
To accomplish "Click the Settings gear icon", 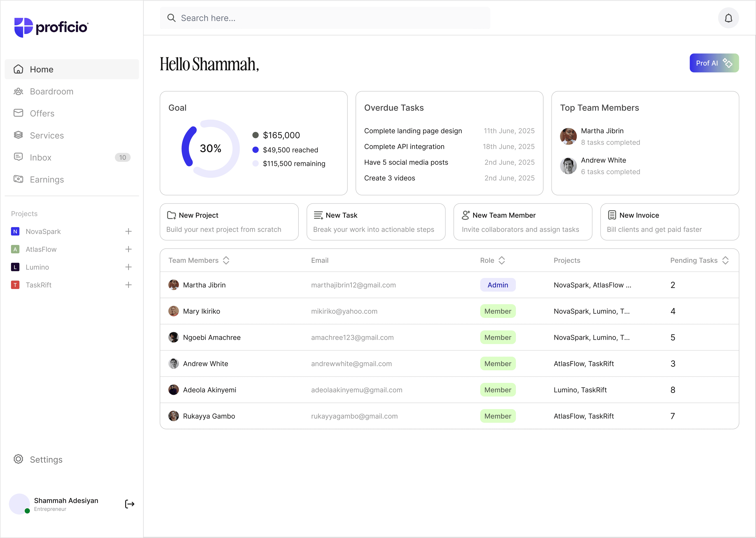I will tap(18, 459).
